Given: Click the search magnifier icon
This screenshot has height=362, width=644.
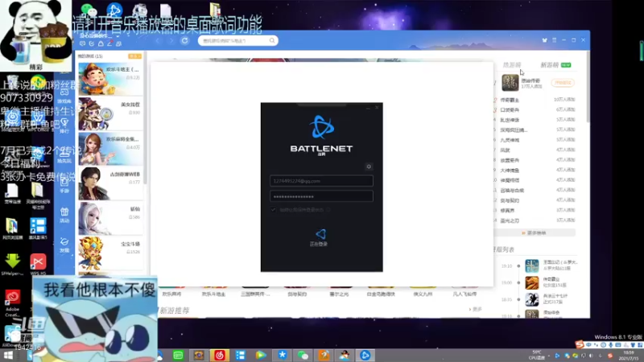Looking at the screenshot, I should click(272, 41).
